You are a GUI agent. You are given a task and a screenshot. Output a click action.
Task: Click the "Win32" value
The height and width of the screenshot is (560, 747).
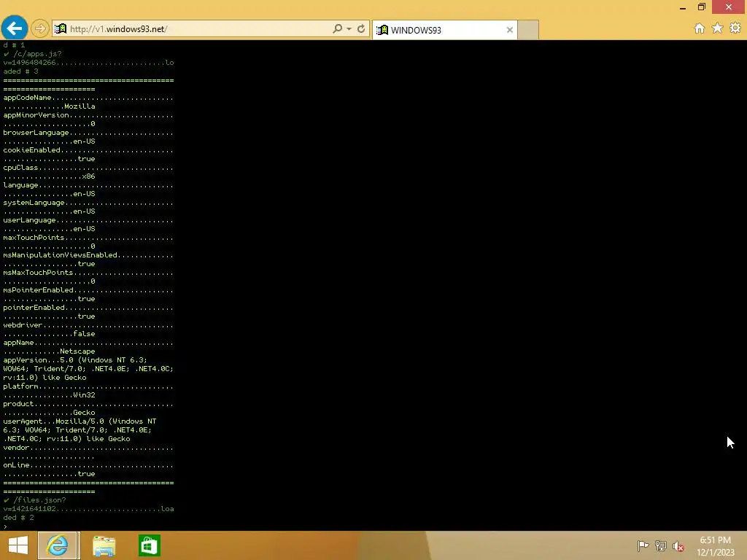(x=84, y=395)
